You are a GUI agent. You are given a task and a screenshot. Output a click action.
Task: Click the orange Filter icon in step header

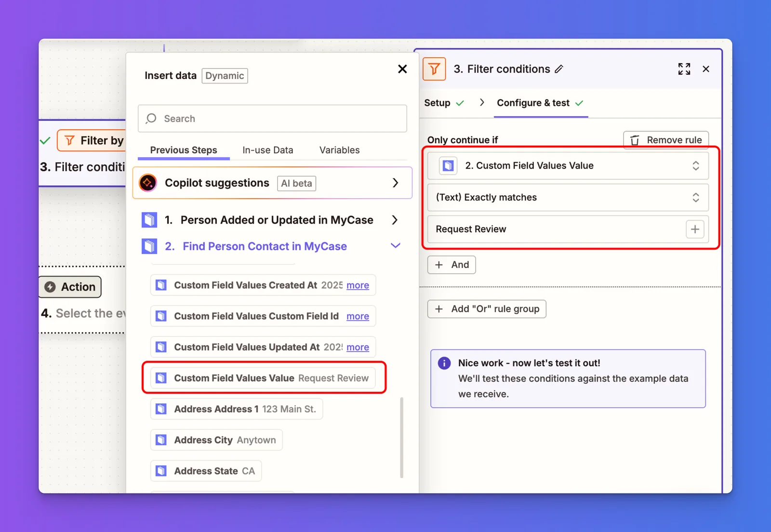tap(434, 69)
